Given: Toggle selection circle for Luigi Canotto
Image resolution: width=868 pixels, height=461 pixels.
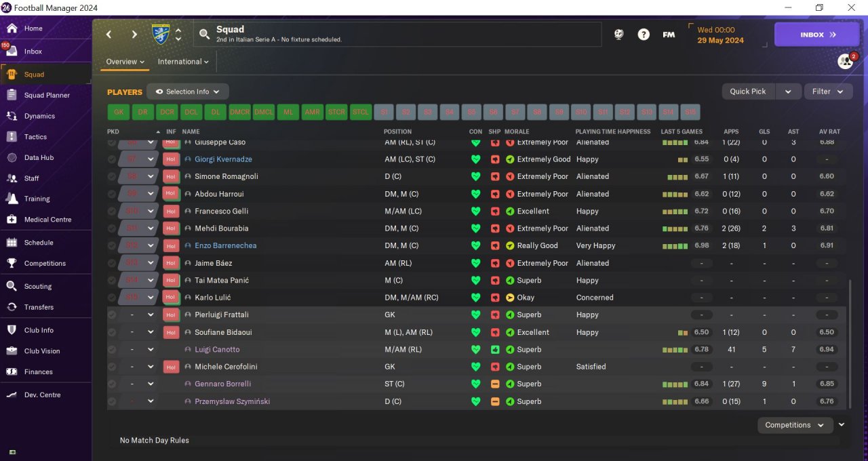Looking at the screenshot, I should (x=112, y=350).
